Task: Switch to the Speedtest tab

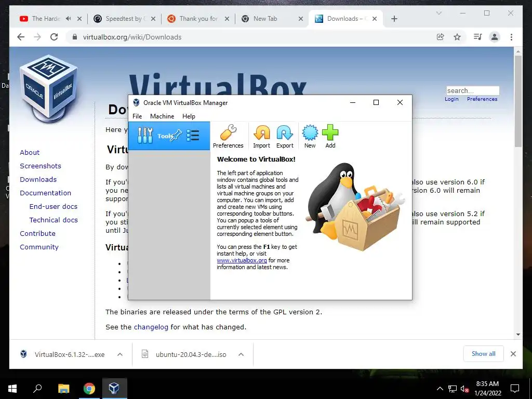Action: click(125, 19)
